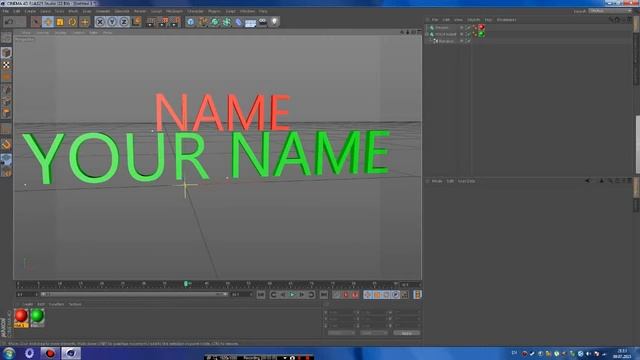
Task: Click the Undo arrow in the top toolbar
Action: [x=9, y=22]
